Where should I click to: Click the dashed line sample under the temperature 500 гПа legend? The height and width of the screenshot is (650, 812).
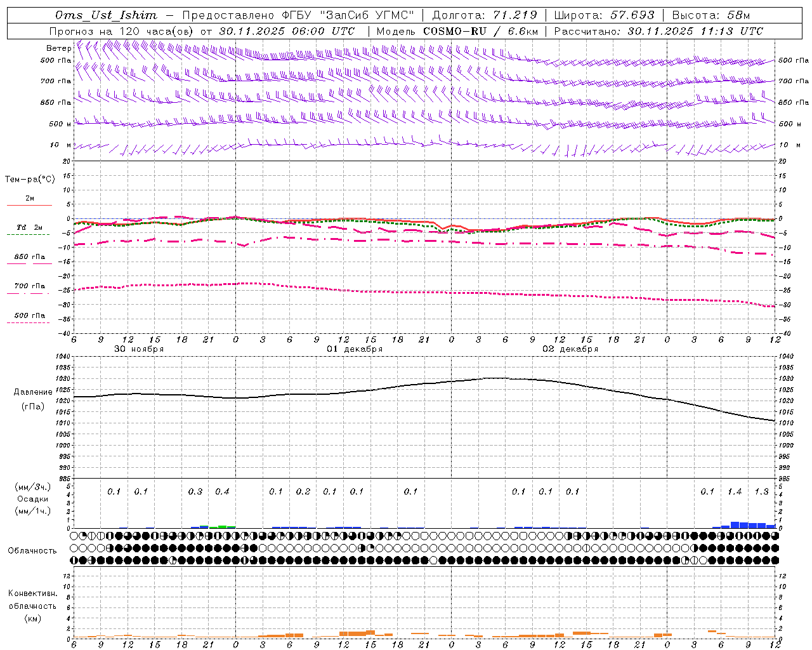(x=29, y=322)
